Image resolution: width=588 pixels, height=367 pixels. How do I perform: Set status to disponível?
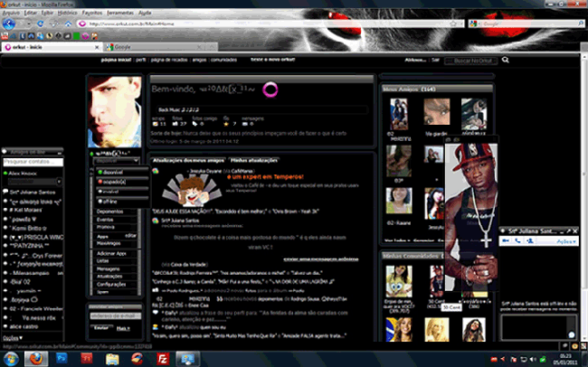[122, 173]
